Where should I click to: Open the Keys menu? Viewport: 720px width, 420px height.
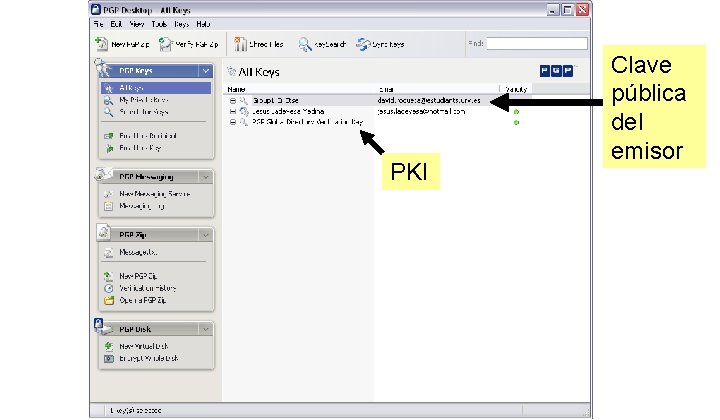tap(181, 24)
